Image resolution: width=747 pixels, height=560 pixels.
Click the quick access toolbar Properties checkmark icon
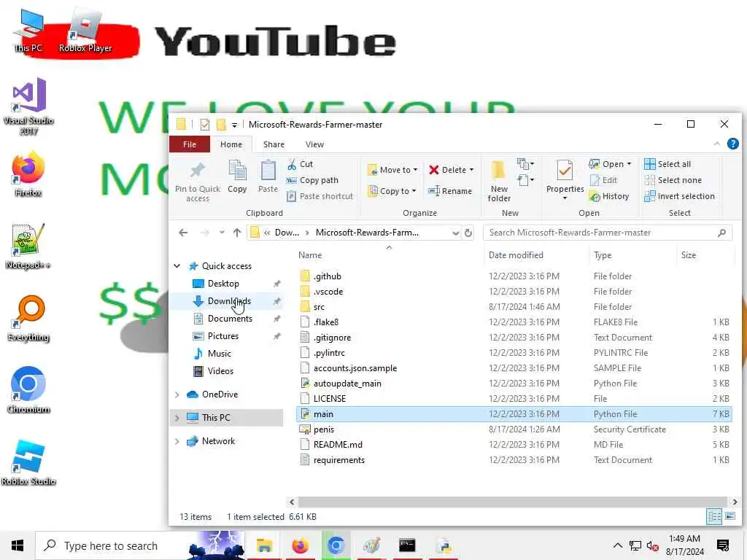point(205,125)
